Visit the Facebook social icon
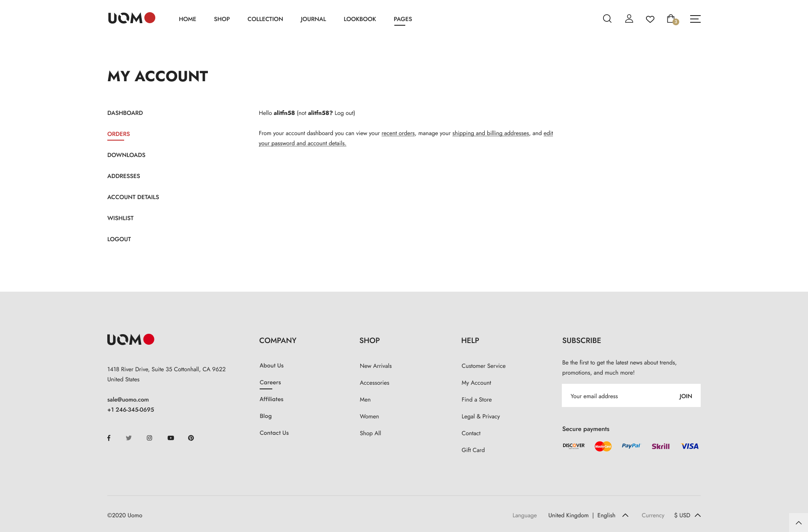 109,438
